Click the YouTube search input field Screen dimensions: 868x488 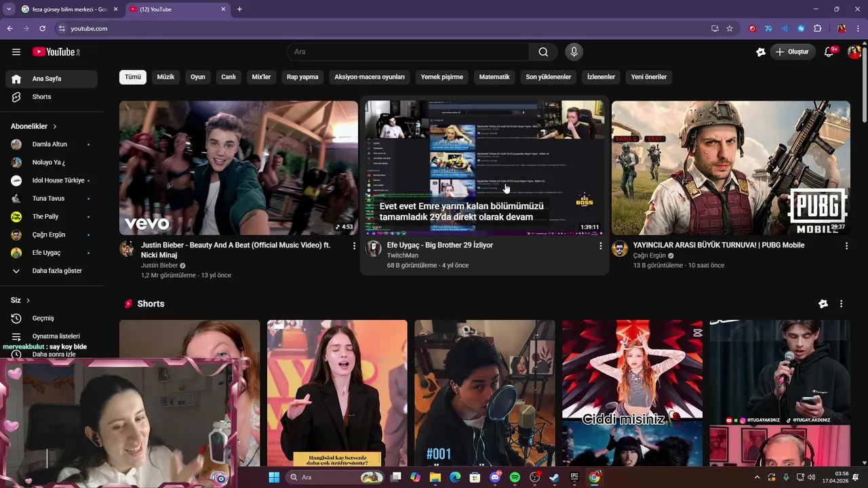408,52
